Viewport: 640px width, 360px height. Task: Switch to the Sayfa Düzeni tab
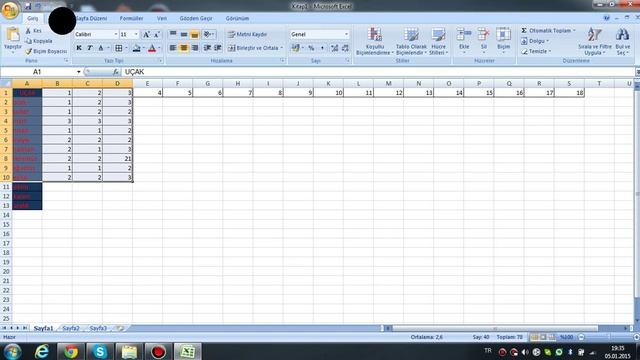pyautogui.click(x=91, y=18)
